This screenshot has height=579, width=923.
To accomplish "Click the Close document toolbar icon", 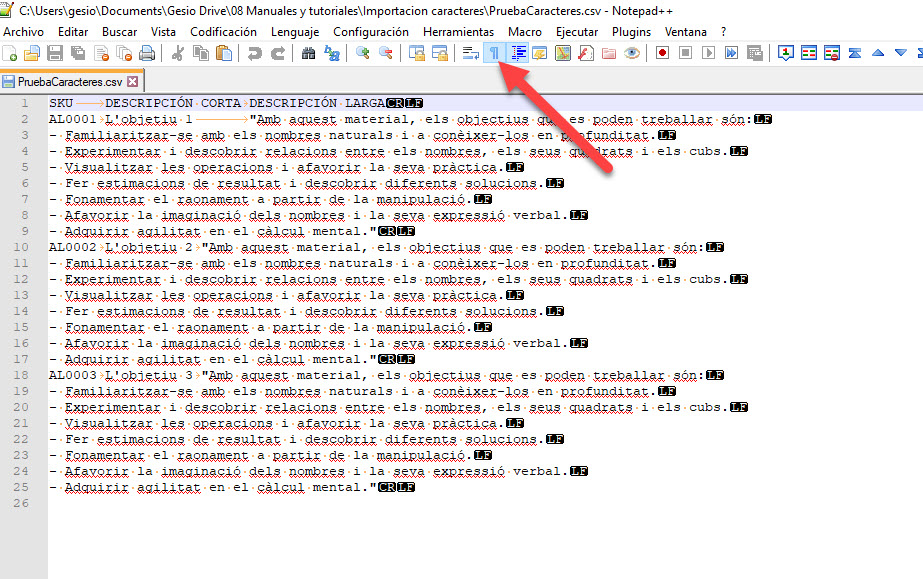I will (x=101, y=54).
